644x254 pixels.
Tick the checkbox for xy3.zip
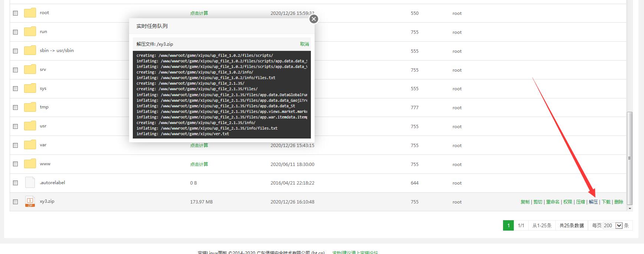16,202
